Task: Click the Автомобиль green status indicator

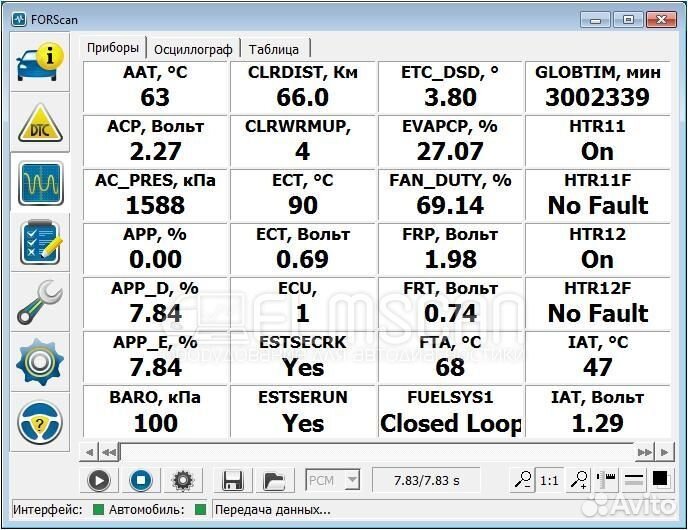Action: tap(200, 509)
